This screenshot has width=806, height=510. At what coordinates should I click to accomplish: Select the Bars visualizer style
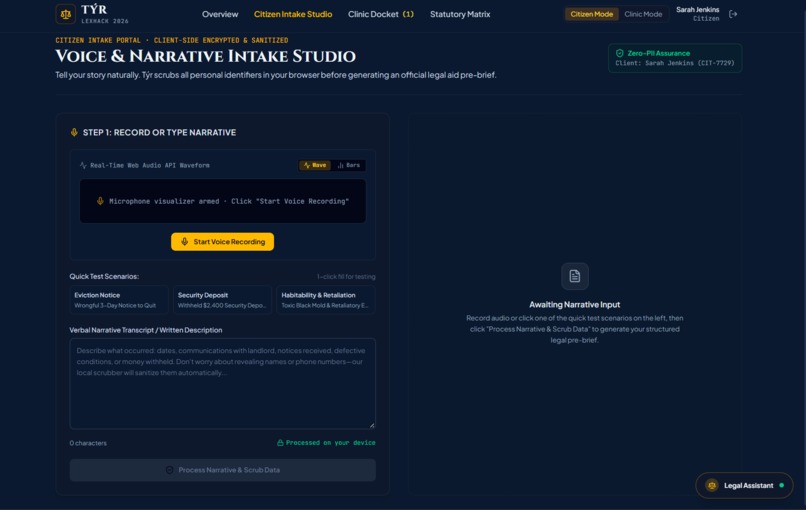click(x=349, y=165)
